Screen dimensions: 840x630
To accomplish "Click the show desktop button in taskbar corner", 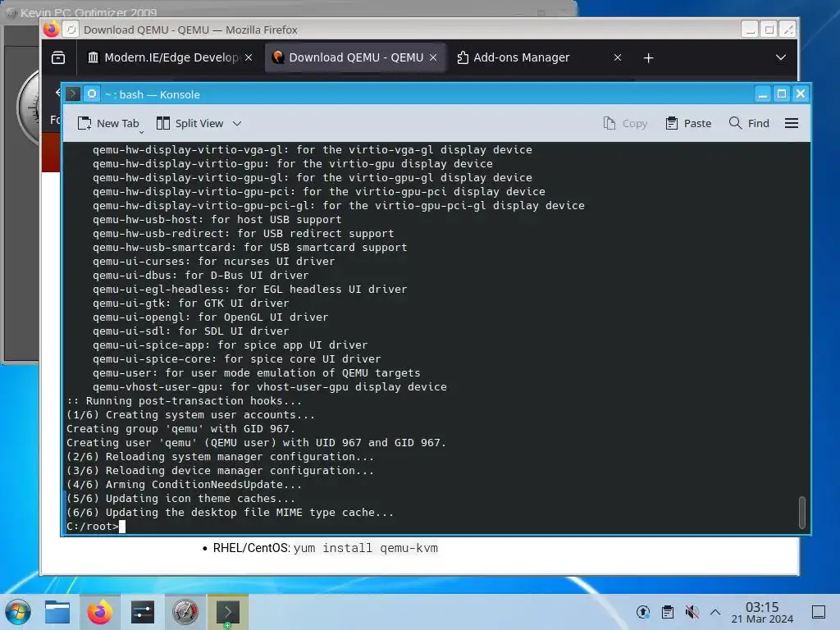I will [819, 612].
